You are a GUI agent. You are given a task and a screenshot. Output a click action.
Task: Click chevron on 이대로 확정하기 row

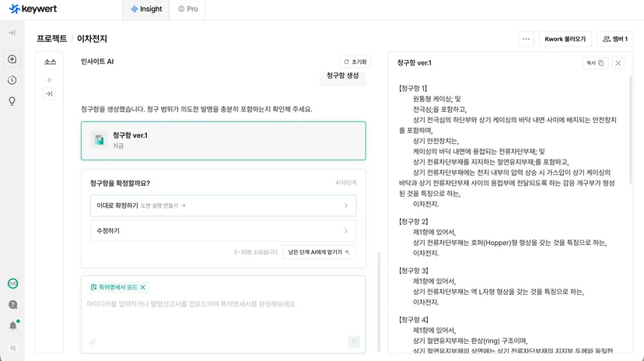(346, 205)
